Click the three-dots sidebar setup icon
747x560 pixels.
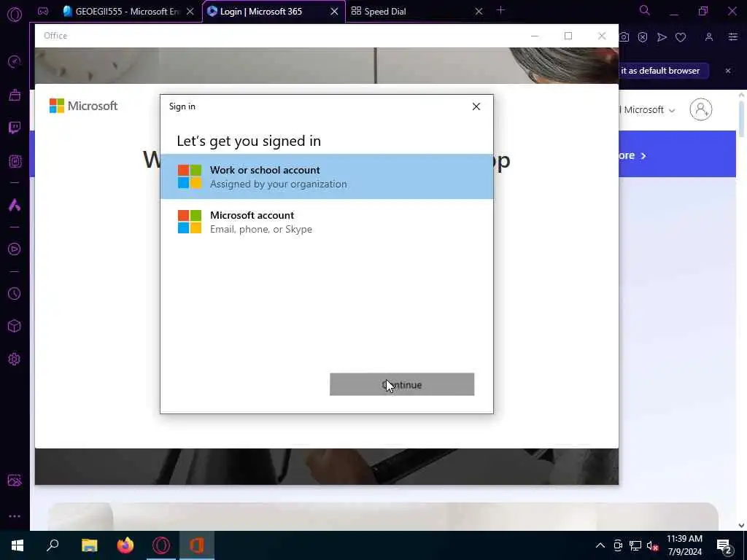pyautogui.click(x=15, y=516)
